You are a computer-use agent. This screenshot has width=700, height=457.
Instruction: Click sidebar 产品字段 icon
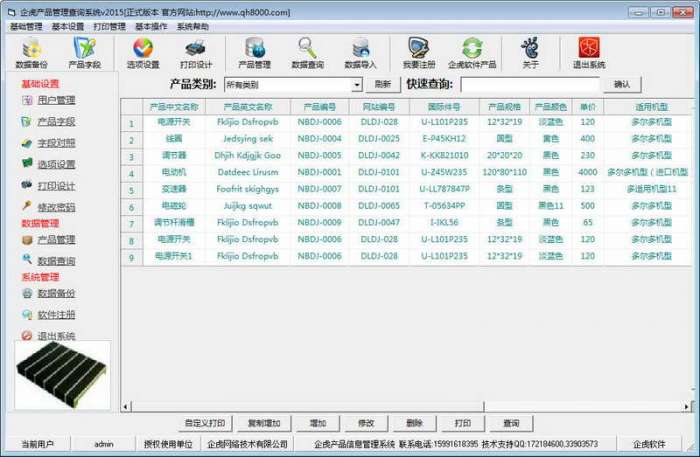[x=27, y=121]
